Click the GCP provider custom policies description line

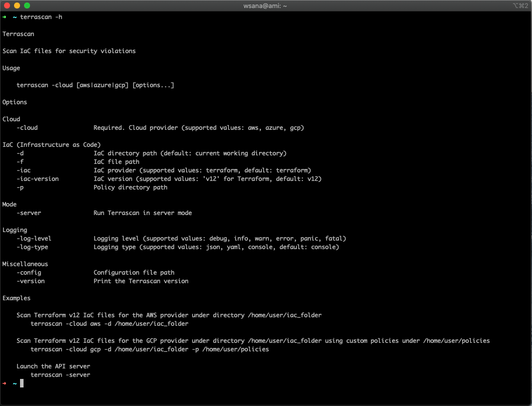pyautogui.click(x=253, y=341)
